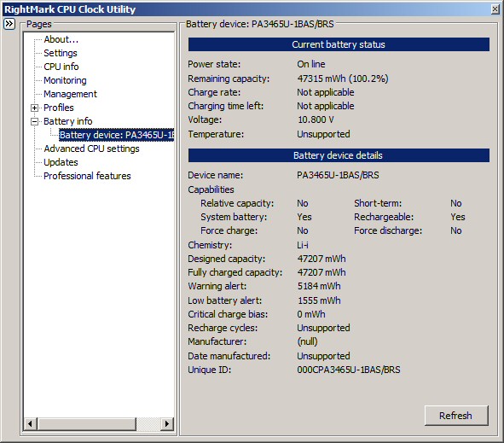Click the Warning alert value 5184 mWh
The image size is (504, 443).
pos(319,286)
